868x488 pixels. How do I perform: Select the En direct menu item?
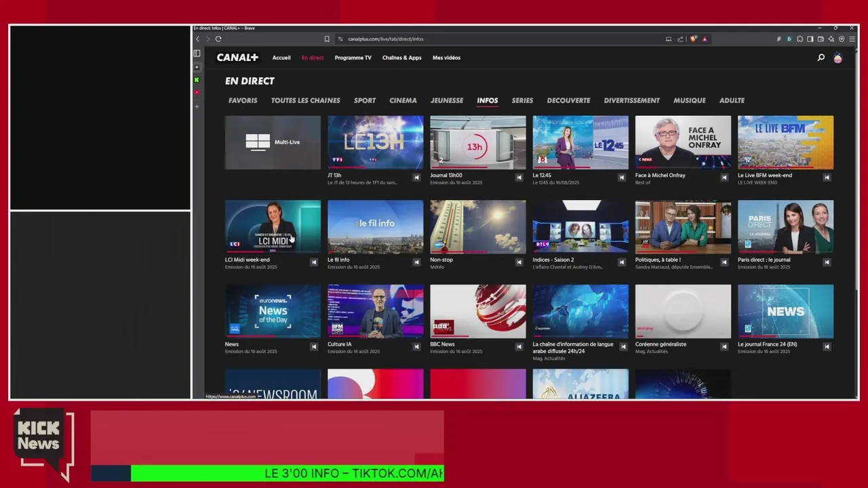coord(313,58)
